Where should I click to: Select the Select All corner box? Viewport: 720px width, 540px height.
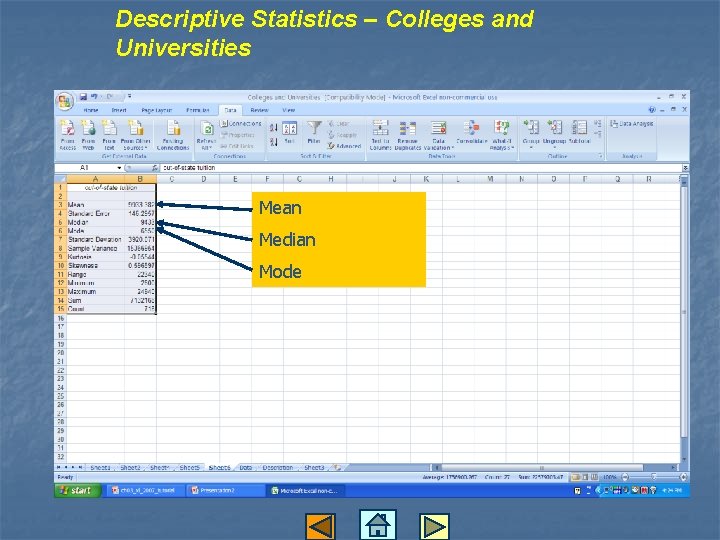click(60, 179)
